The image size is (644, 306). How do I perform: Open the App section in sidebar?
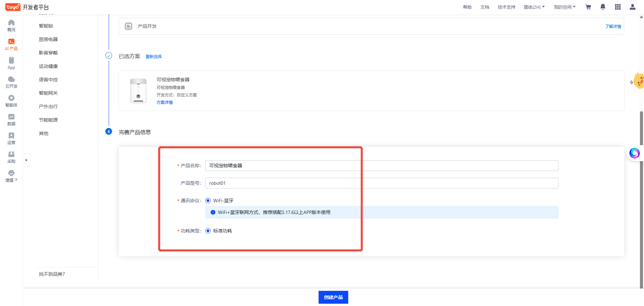11,63
